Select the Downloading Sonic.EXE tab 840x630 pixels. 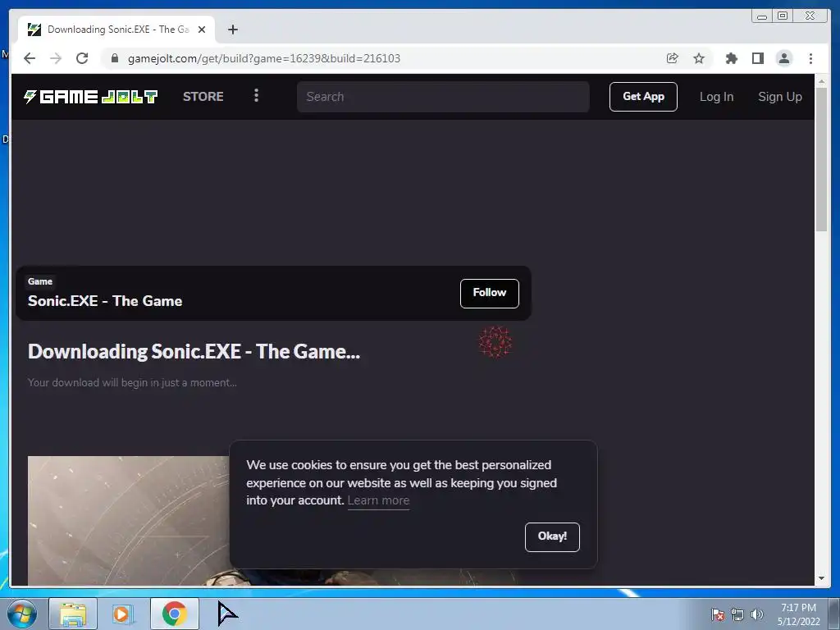pos(116,30)
